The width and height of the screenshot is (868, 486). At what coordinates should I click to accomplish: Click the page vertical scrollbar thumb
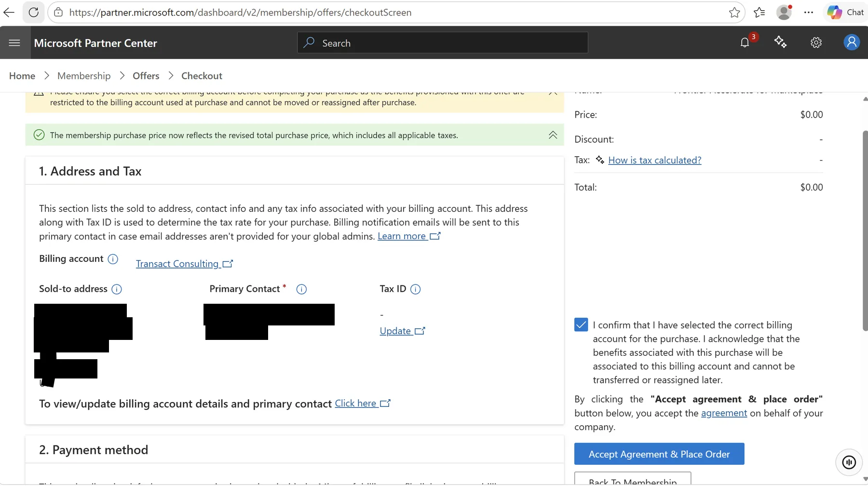pos(865,230)
